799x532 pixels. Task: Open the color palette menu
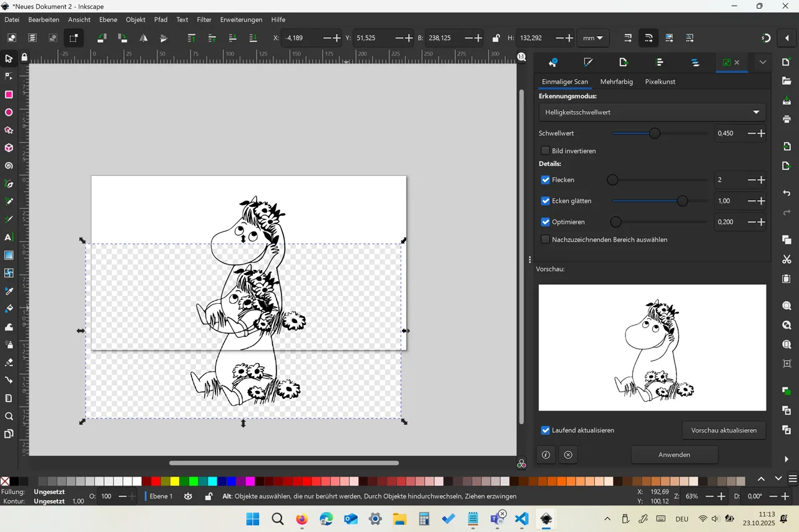[793, 479]
